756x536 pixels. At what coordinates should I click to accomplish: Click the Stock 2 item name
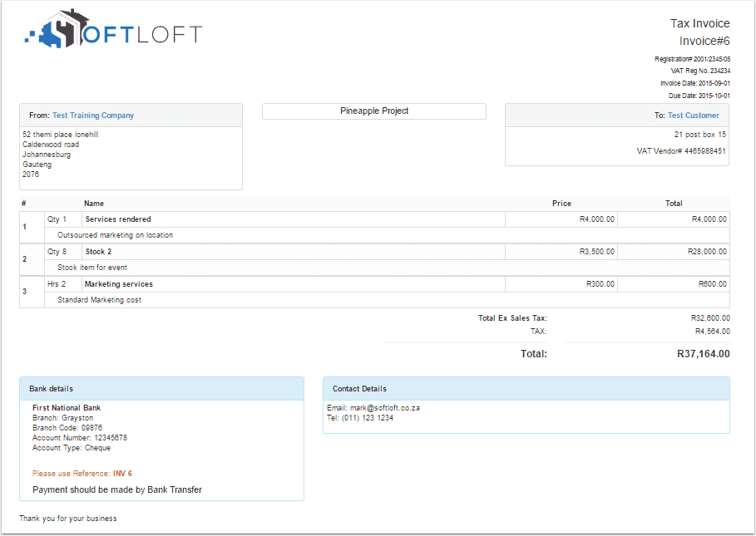[x=98, y=252]
